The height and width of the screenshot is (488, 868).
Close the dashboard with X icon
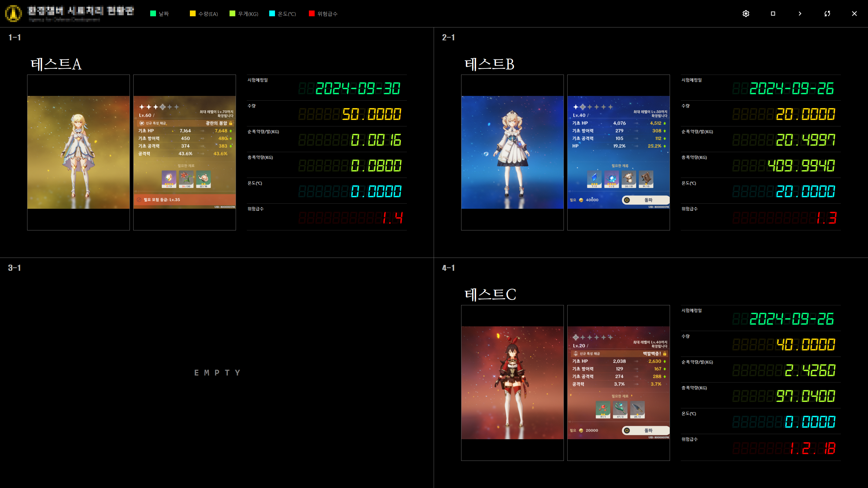854,14
